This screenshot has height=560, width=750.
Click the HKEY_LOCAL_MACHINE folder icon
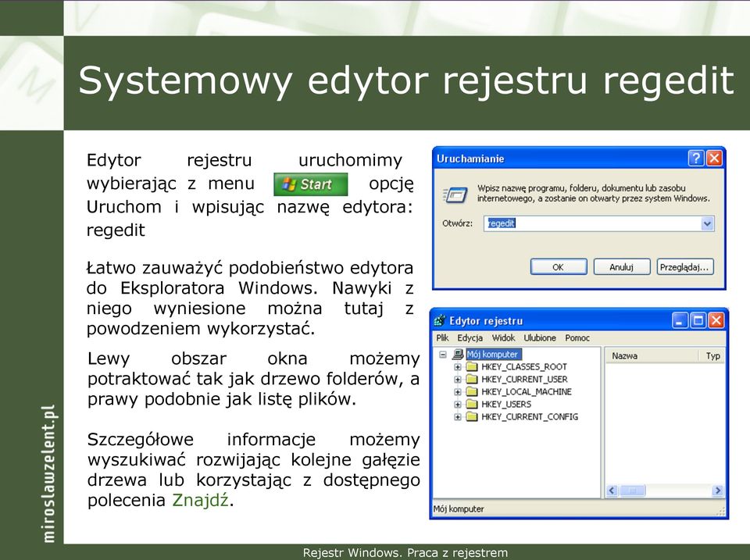[x=472, y=391]
